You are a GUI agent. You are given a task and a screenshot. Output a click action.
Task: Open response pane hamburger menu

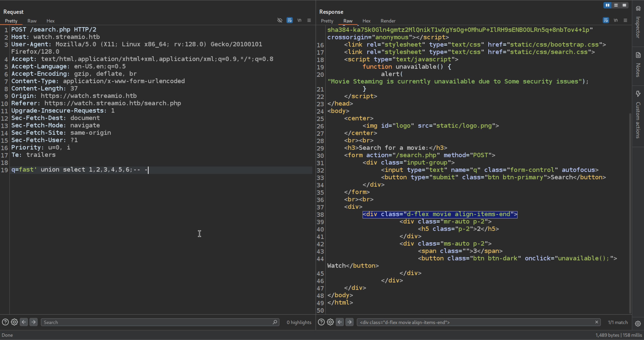(x=625, y=20)
